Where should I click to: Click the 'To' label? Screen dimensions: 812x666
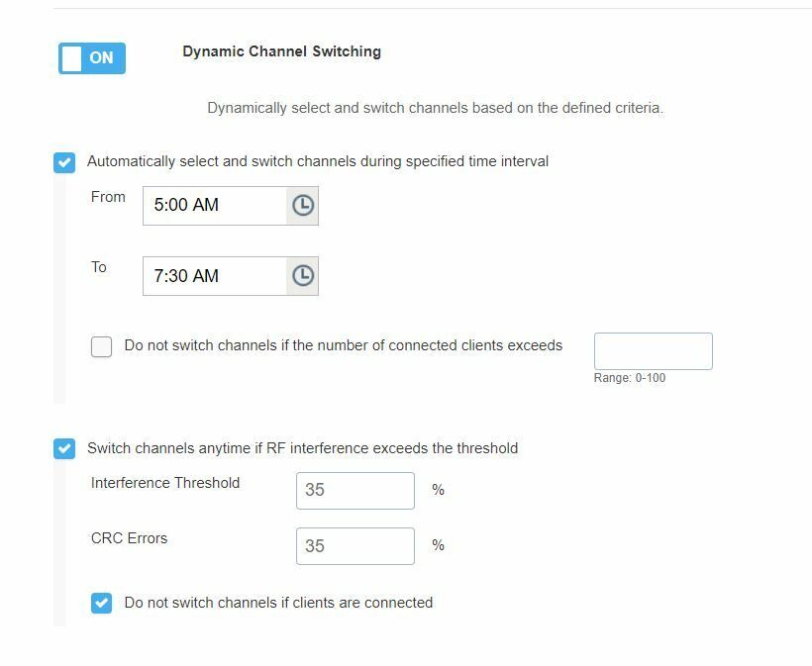99,267
